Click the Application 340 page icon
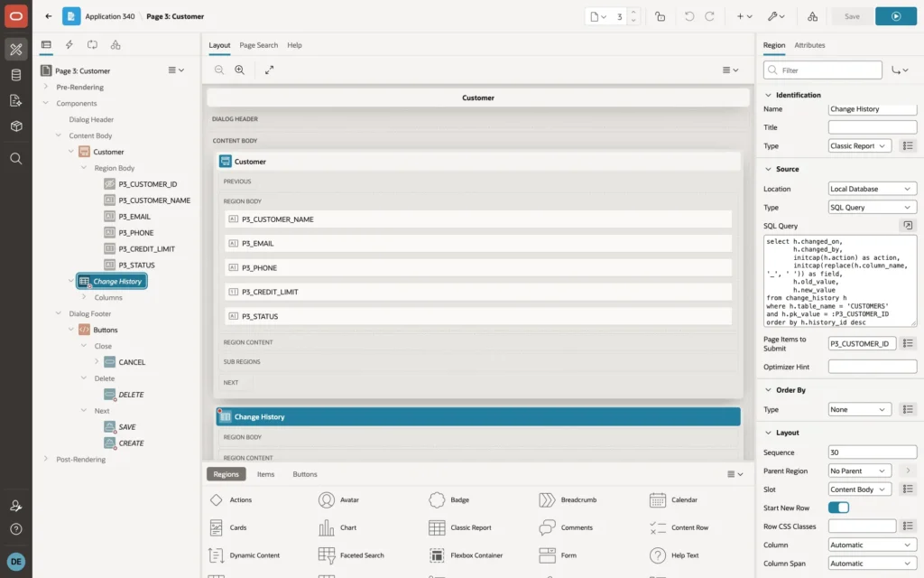This screenshot has width=924, height=578. tap(71, 16)
